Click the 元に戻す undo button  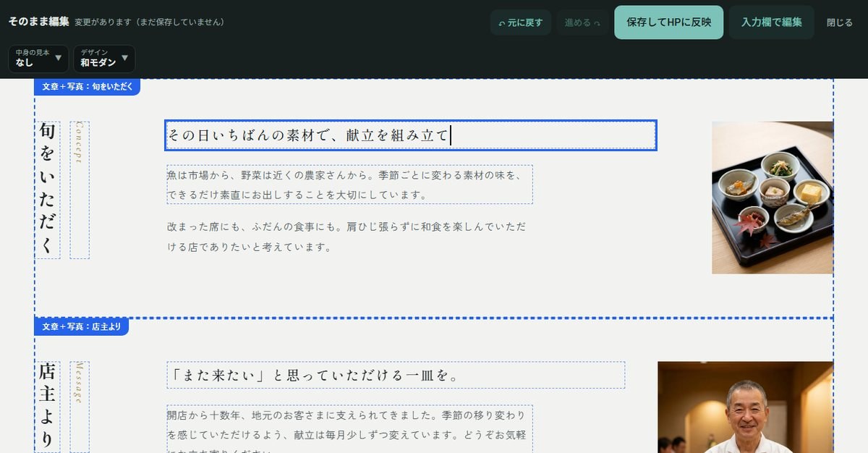[521, 22]
